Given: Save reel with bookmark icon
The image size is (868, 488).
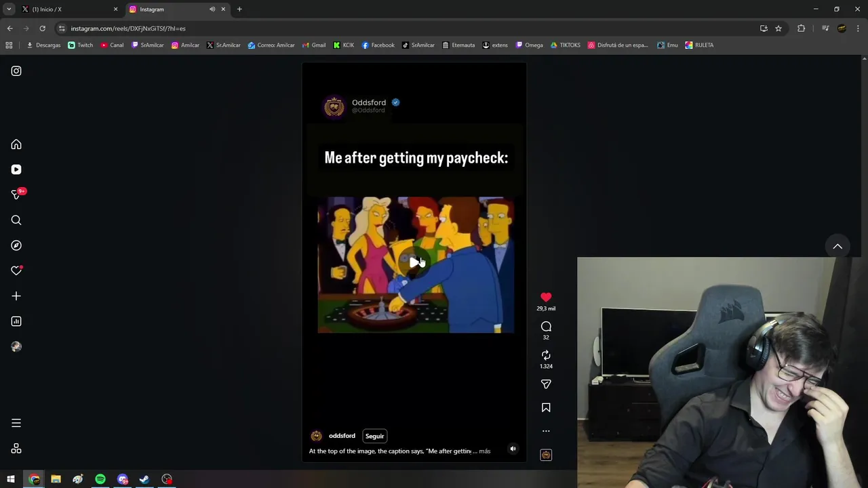Looking at the screenshot, I should coord(546,407).
